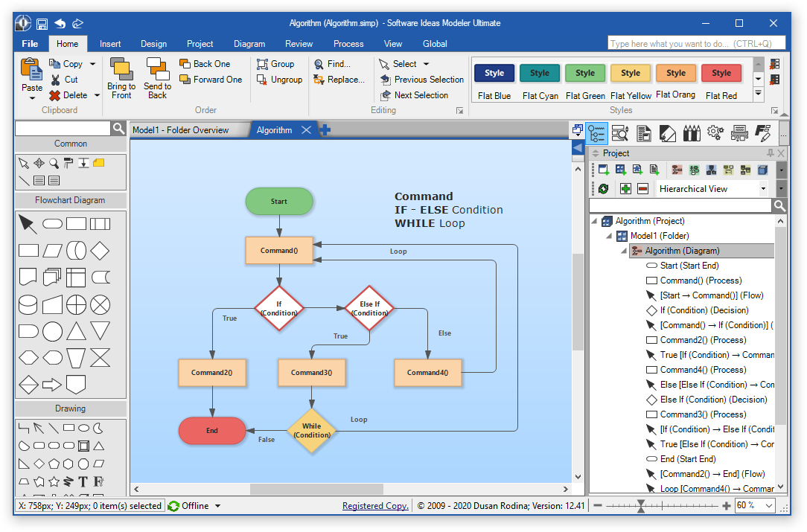Open the gears settings sidebar panel

tap(715, 133)
